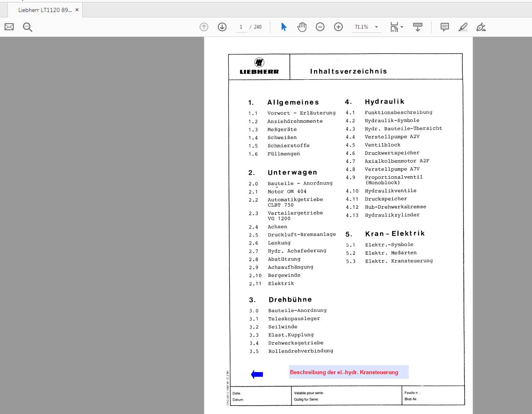This screenshot has width=532, height=414.
Task: Expand the page-fit options dropdown arrow
Action: [401, 27]
